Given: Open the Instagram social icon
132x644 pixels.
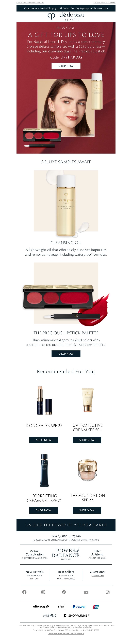Looking at the screenshot, I should pyautogui.click(x=43, y=592).
